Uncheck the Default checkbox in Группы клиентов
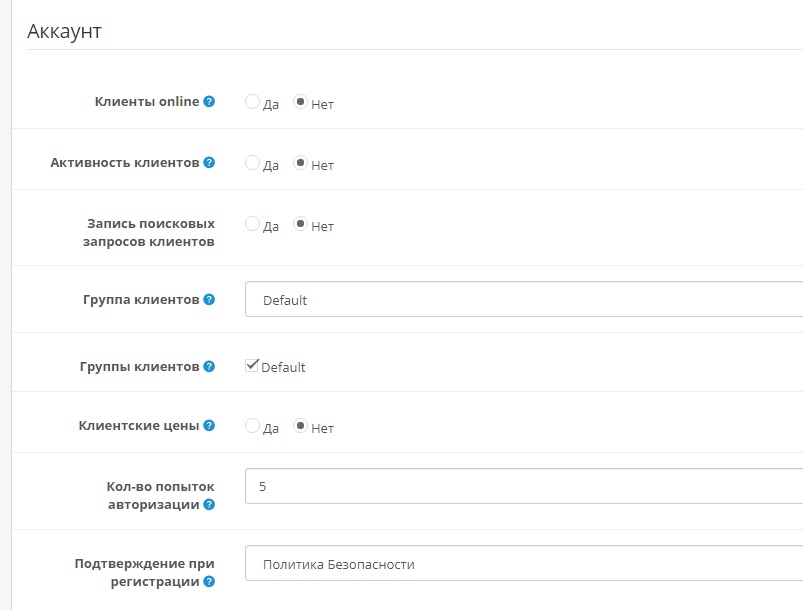The image size is (803, 610). point(252,366)
